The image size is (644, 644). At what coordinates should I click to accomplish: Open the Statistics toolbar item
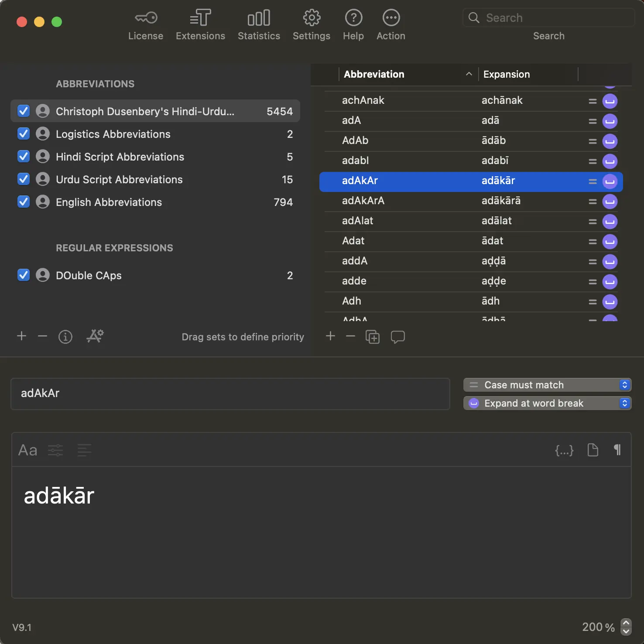click(x=259, y=25)
